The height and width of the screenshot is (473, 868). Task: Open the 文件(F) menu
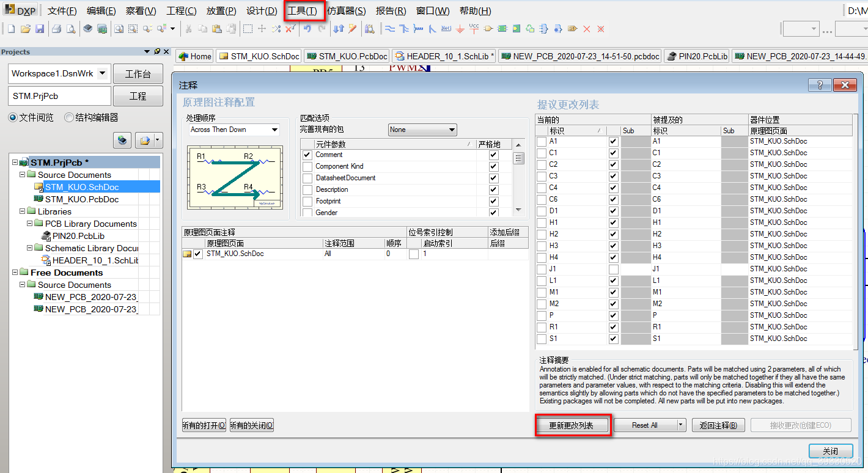tap(62, 11)
